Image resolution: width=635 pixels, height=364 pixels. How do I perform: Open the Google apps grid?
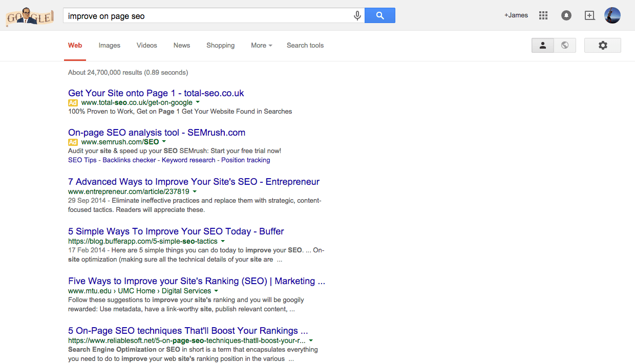(x=543, y=15)
